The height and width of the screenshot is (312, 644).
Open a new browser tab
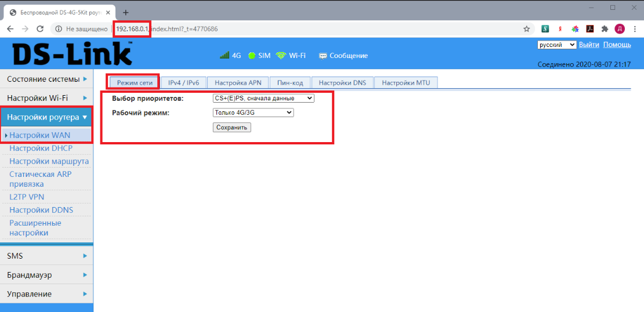click(125, 12)
